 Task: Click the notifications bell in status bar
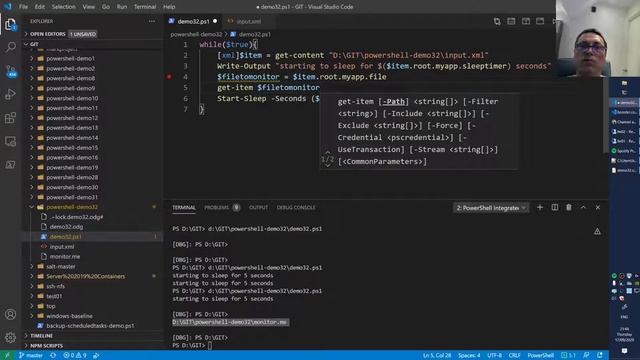coord(600,356)
